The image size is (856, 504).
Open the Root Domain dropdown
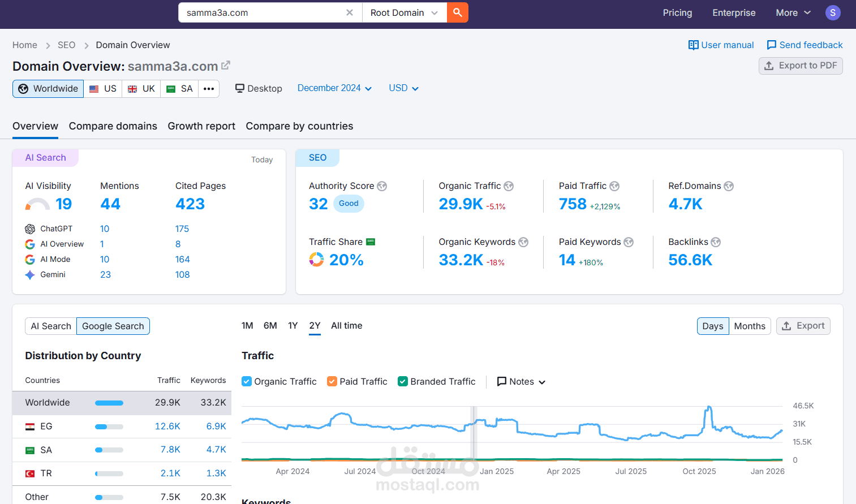coord(404,12)
